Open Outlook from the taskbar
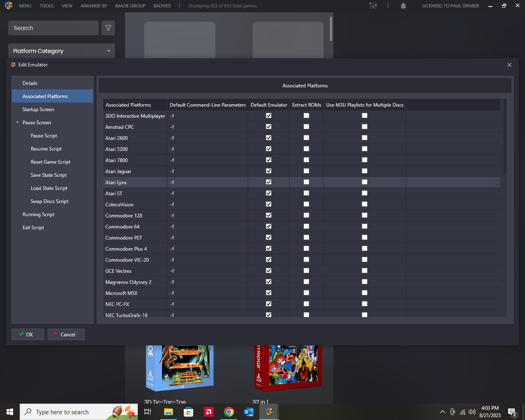The width and height of the screenshot is (525, 420). [249, 412]
